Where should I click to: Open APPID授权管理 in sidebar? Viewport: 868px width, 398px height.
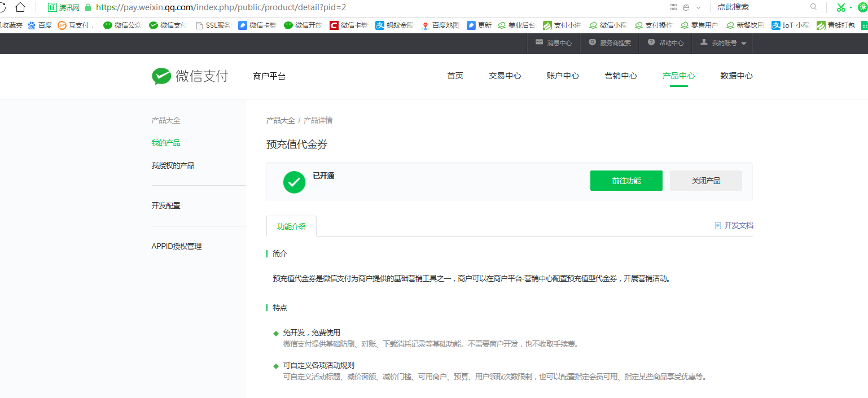pos(177,246)
